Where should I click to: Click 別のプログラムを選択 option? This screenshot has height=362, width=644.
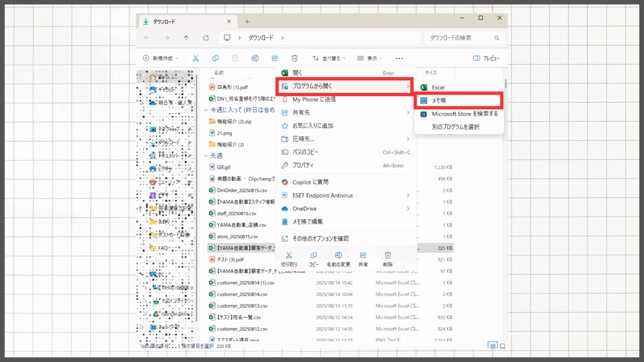[x=456, y=127]
